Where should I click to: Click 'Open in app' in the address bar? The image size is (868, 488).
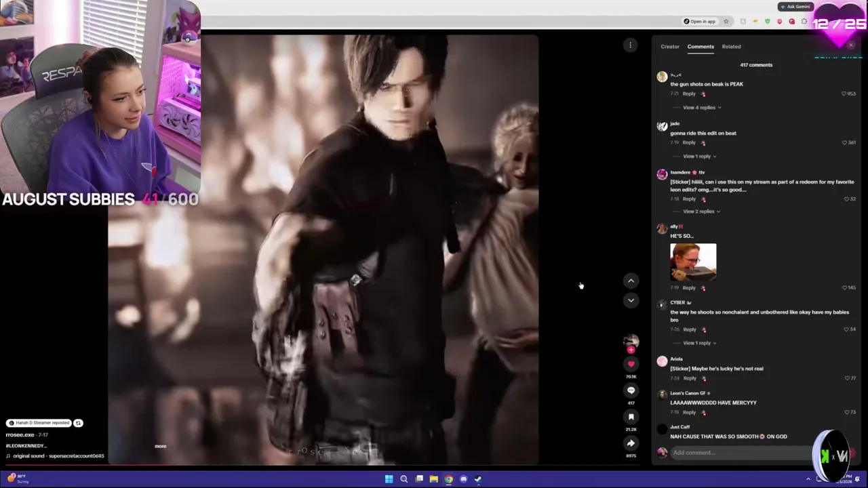click(699, 22)
